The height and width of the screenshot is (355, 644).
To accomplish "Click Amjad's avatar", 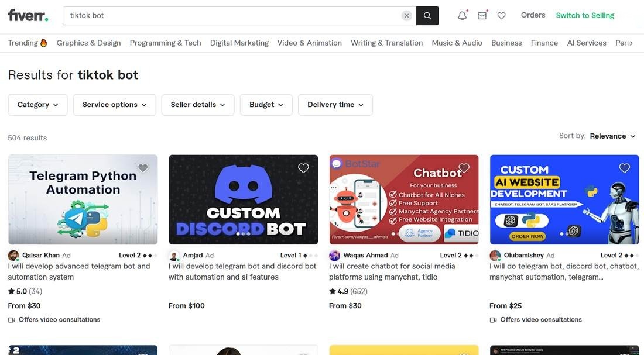I will click(x=174, y=256).
